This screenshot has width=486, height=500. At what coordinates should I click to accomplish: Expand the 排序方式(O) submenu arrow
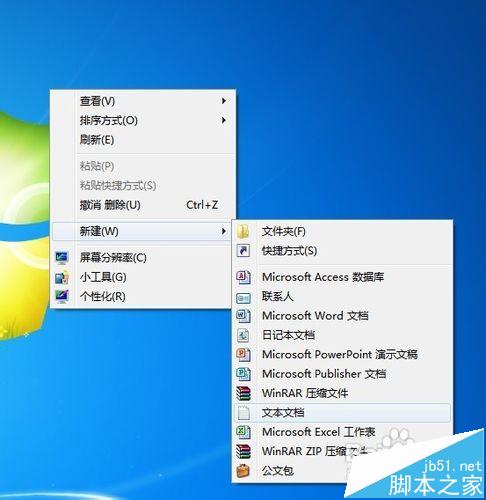pos(224,120)
